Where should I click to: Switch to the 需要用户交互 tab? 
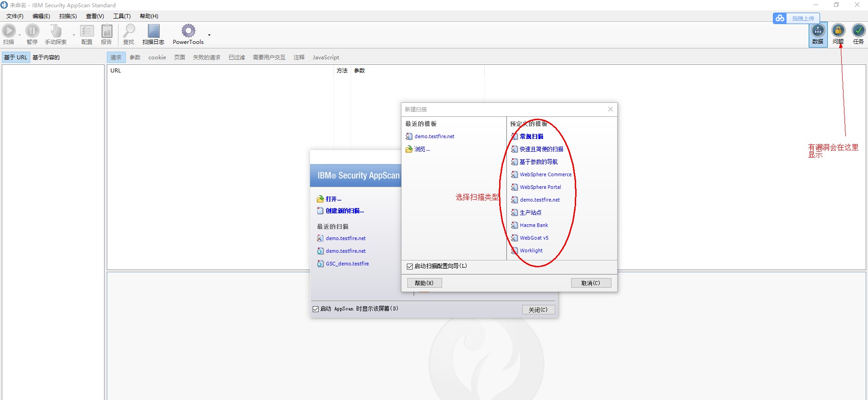pos(269,58)
